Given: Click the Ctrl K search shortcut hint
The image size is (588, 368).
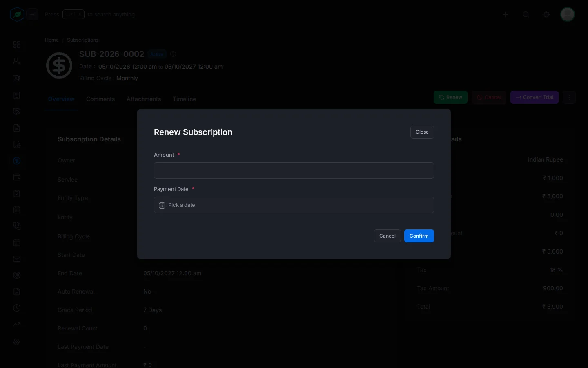Looking at the screenshot, I should 73,14.
